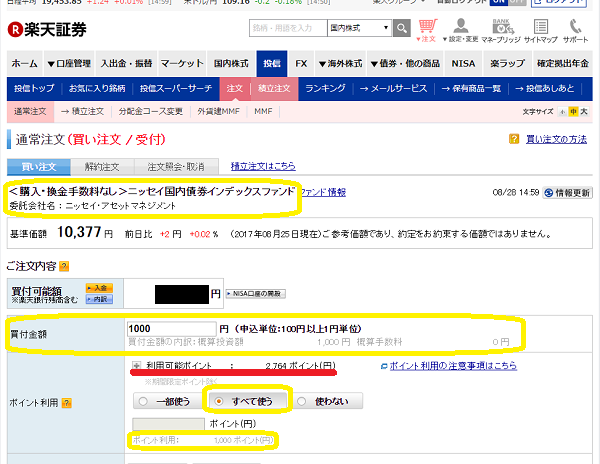Open the 入出金・振替 menu
The width and height of the screenshot is (600, 464).
(126, 63)
